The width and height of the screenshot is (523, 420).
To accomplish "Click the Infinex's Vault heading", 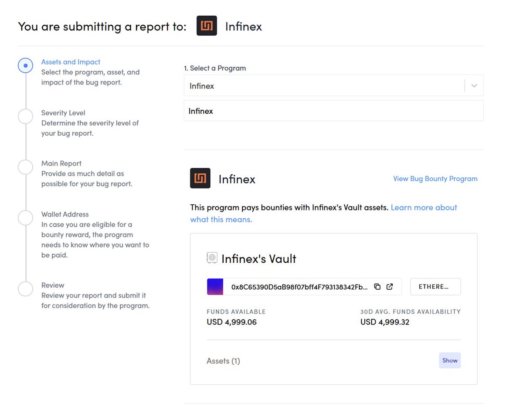I will pos(259,259).
